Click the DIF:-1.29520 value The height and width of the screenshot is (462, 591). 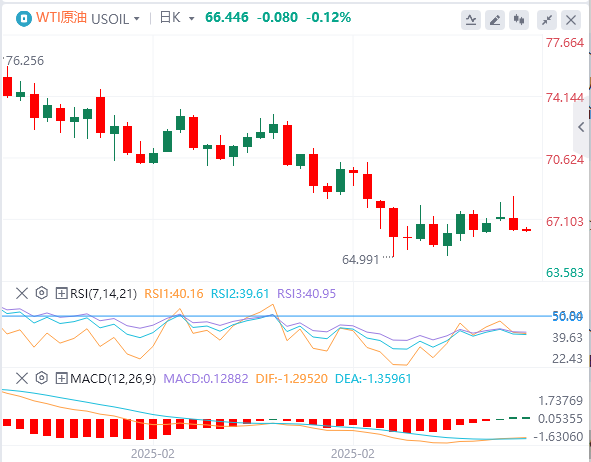pyautogui.click(x=291, y=379)
